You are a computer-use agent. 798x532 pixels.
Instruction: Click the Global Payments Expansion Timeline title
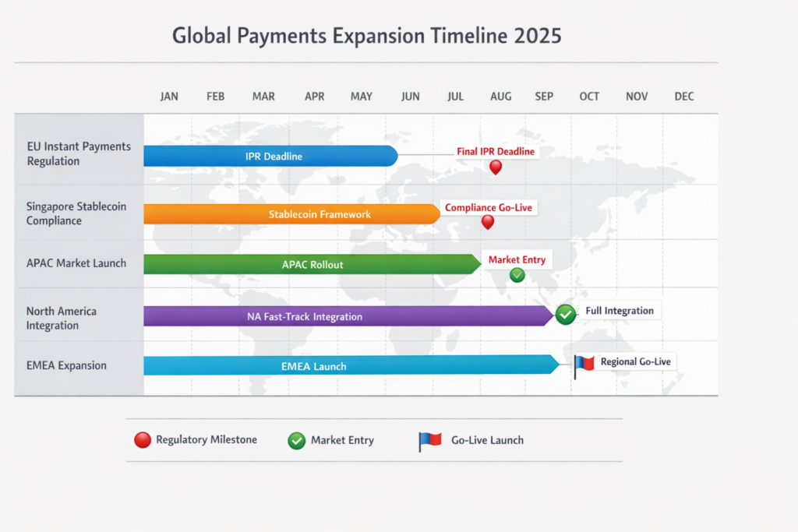(366, 36)
